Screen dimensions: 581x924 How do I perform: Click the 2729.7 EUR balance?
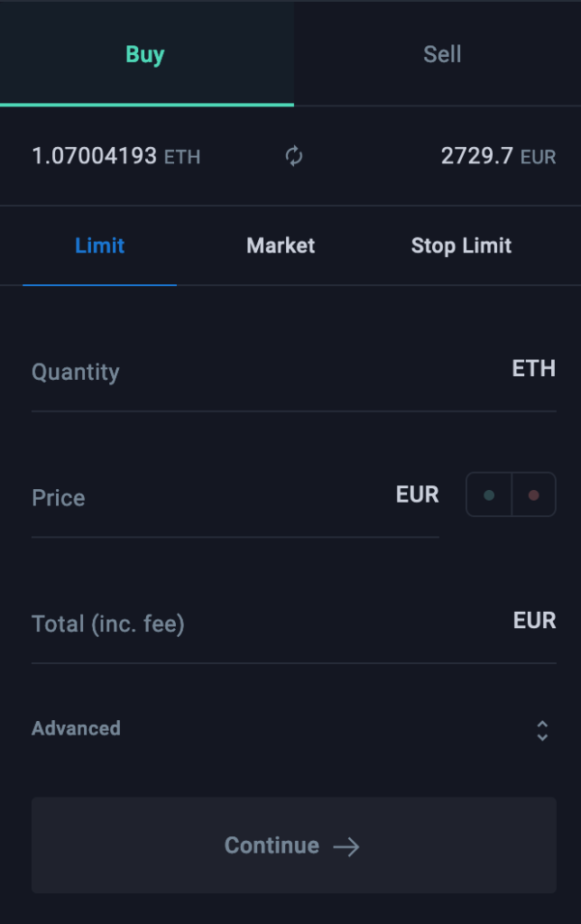tap(499, 156)
